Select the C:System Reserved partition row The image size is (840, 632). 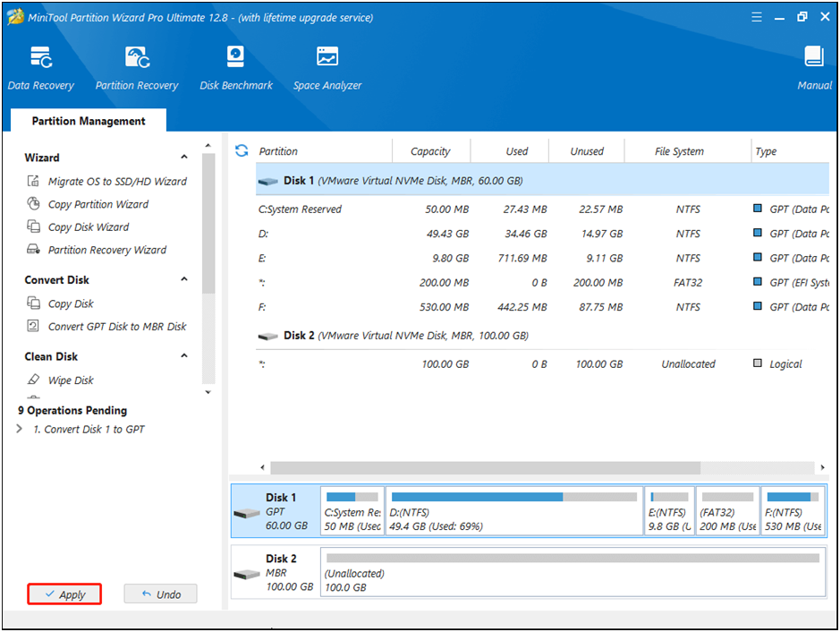[x=542, y=209]
